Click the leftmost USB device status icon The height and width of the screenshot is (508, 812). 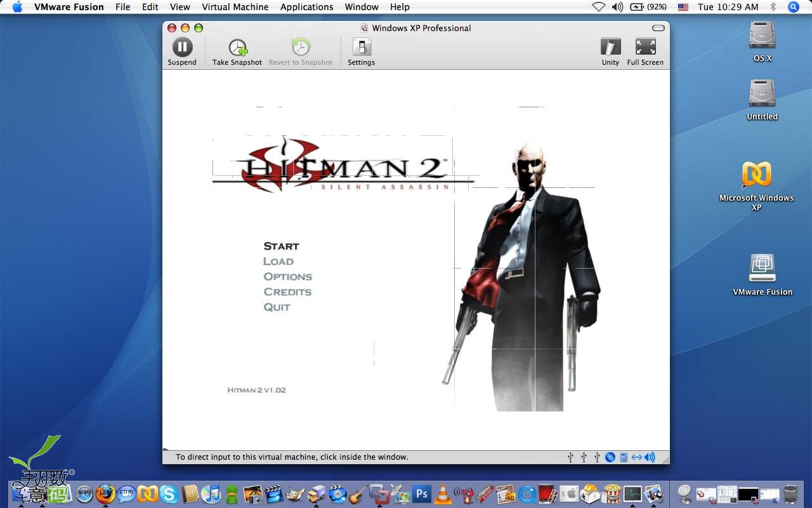tap(570, 457)
